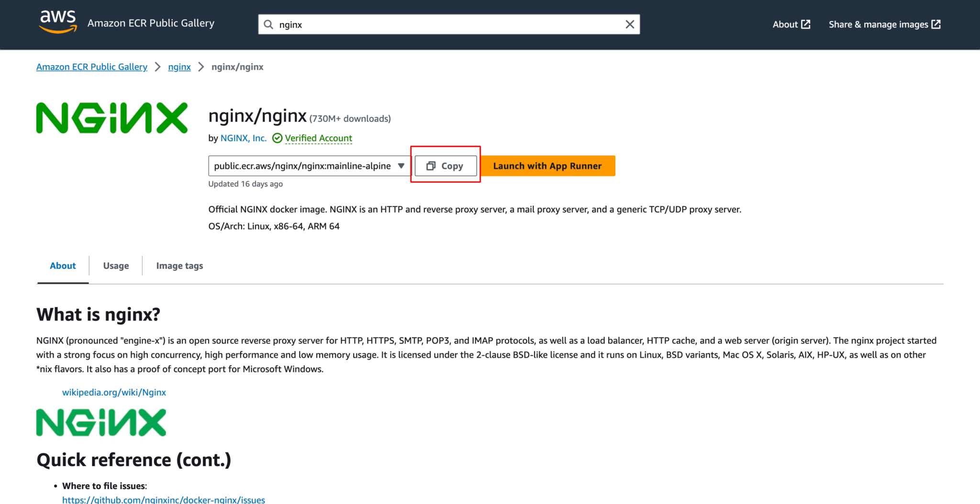Click the Share & manage images external-link icon
This screenshot has height=504, width=980.
pyautogui.click(x=936, y=24)
